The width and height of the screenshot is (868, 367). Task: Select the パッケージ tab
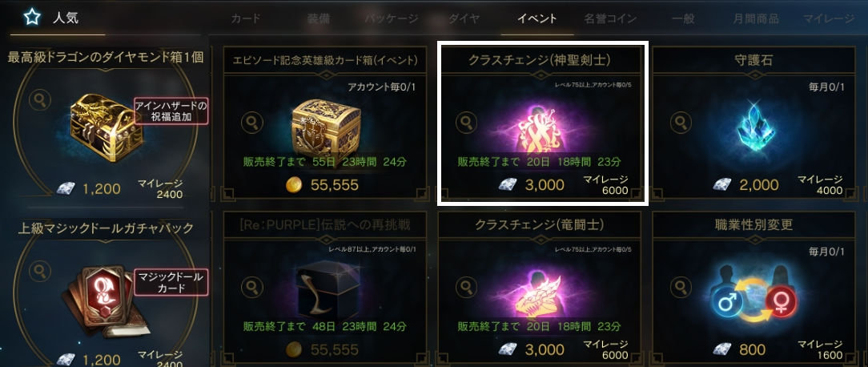(392, 19)
